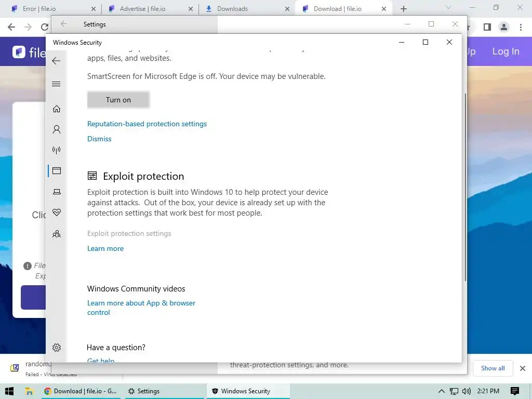Click Get help link at bottom

[100, 360]
